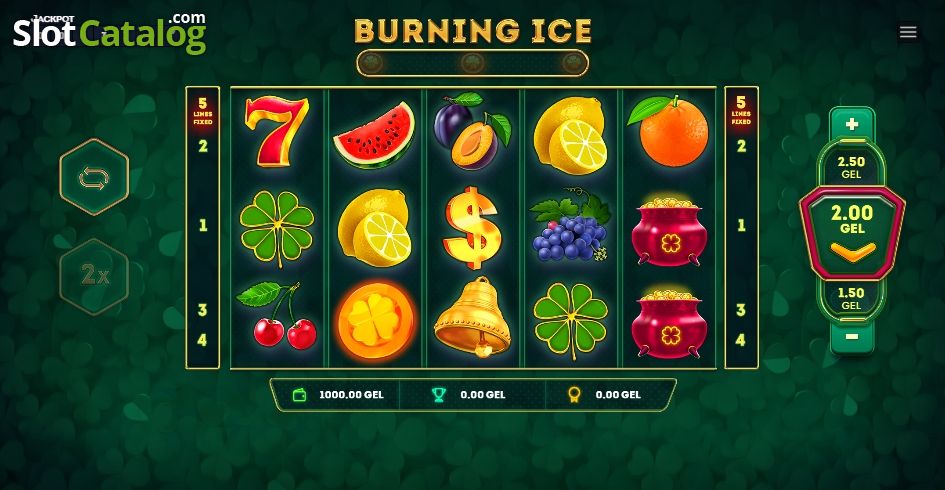Viewport: 945px width, 490px height.
Task: Click the golden dollar sign symbol
Action: point(472,228)
